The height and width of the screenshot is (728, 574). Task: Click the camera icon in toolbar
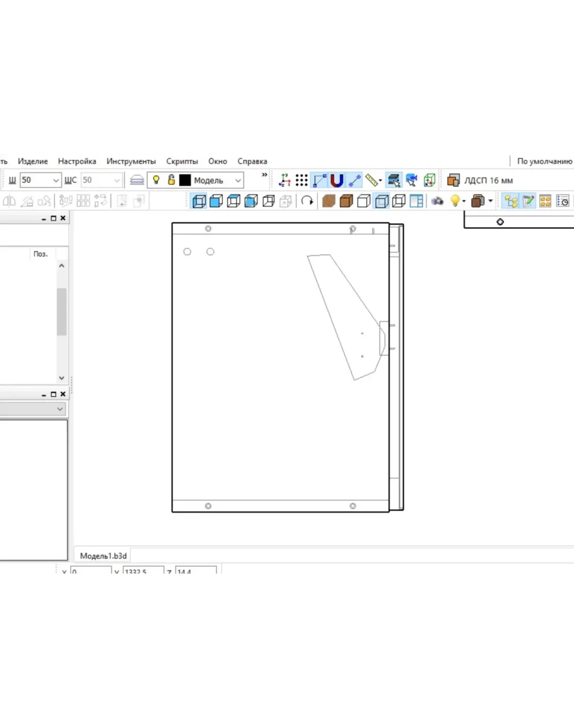tap(437, 201)
